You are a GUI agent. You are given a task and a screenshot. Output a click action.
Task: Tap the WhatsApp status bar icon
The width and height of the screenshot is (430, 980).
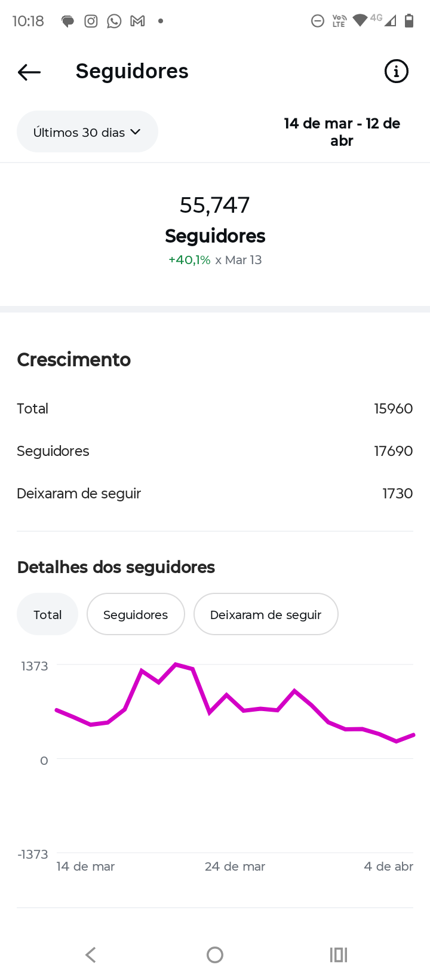114,22
